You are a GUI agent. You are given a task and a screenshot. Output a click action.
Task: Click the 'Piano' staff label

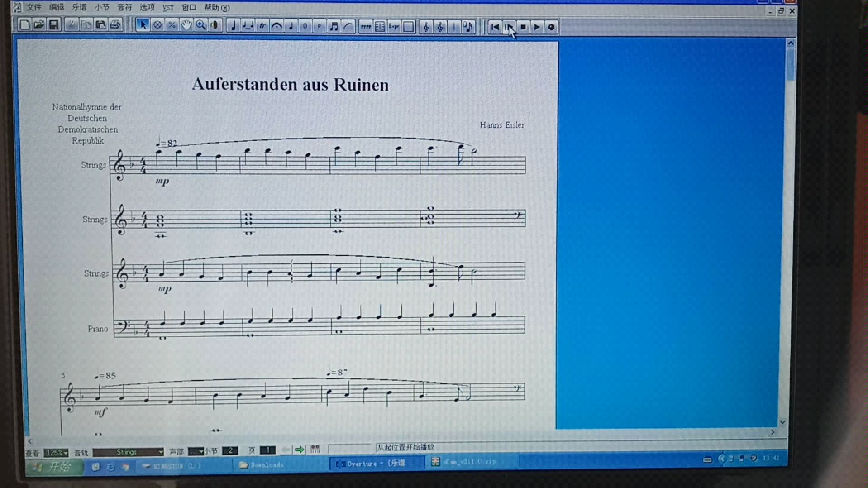98,329
